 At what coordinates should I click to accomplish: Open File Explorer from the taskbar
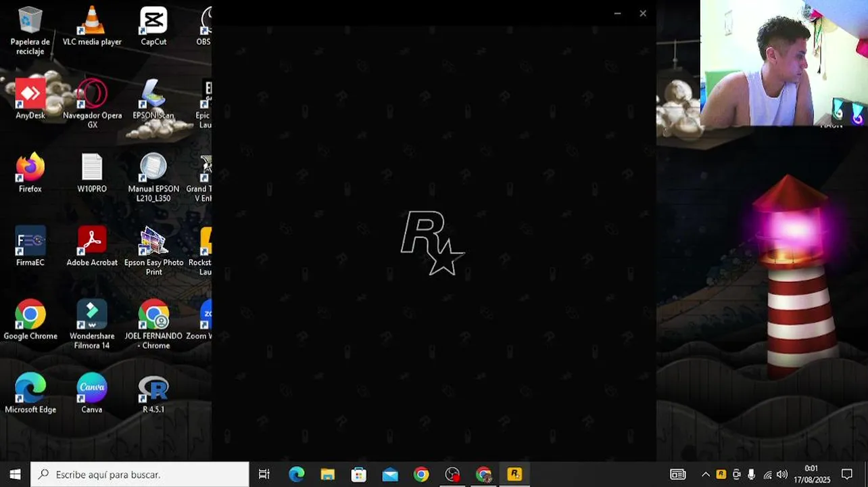point(328,474)
